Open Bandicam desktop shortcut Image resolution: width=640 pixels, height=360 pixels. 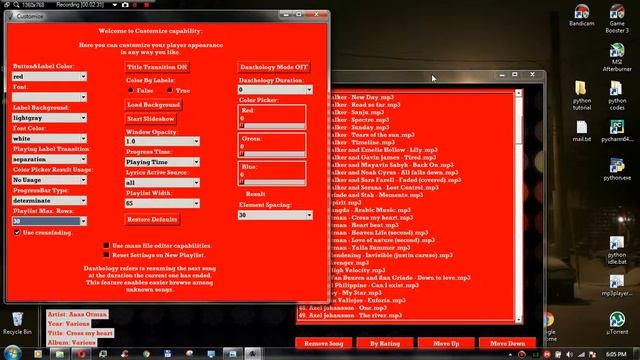(582, 16)
